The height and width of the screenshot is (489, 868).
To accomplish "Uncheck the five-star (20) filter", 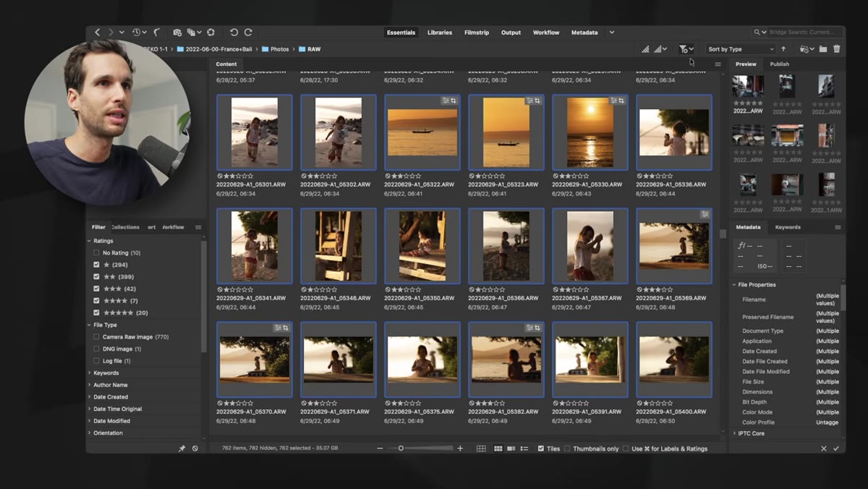I will click(x=96, y=312).
